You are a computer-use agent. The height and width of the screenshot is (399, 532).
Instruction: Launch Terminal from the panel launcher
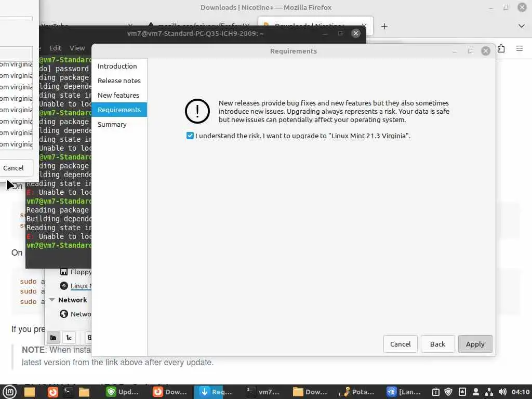tap(68, 392)
